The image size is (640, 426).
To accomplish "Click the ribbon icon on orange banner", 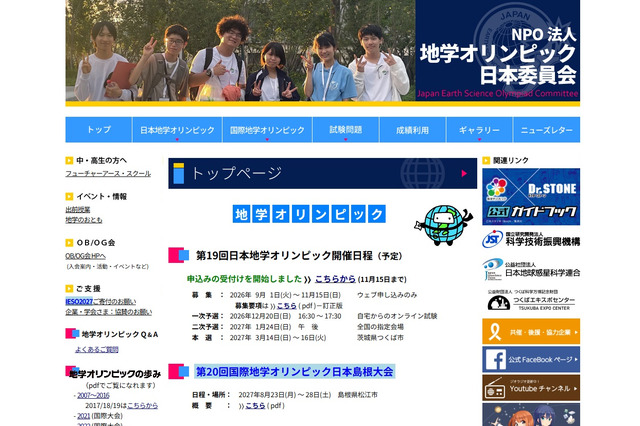I will [495, 332].
